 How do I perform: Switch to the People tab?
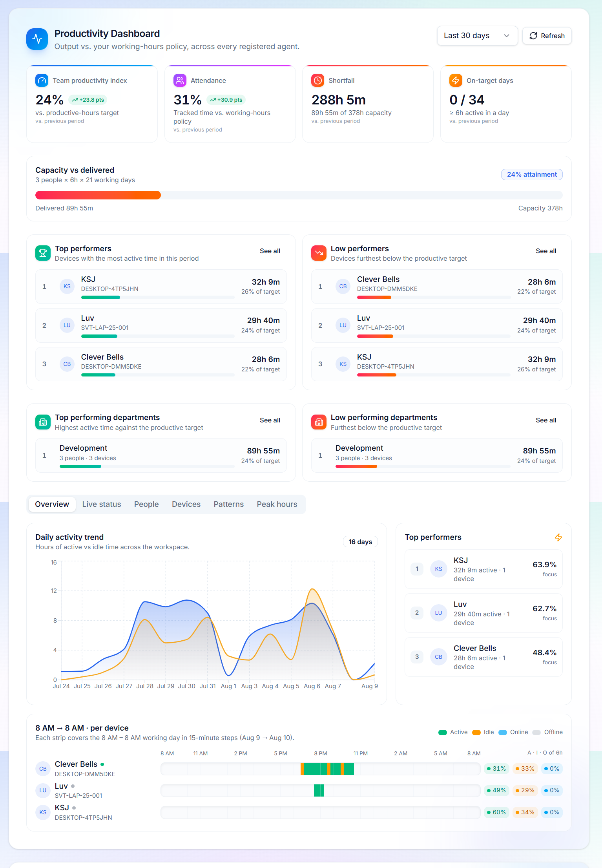pos(146,504)
